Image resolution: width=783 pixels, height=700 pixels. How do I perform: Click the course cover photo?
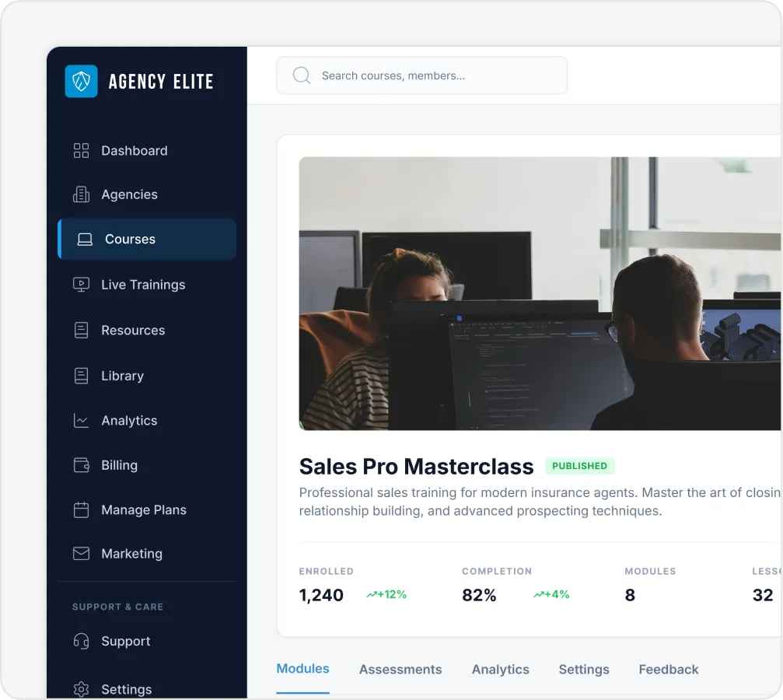click(x=540, y=293)
